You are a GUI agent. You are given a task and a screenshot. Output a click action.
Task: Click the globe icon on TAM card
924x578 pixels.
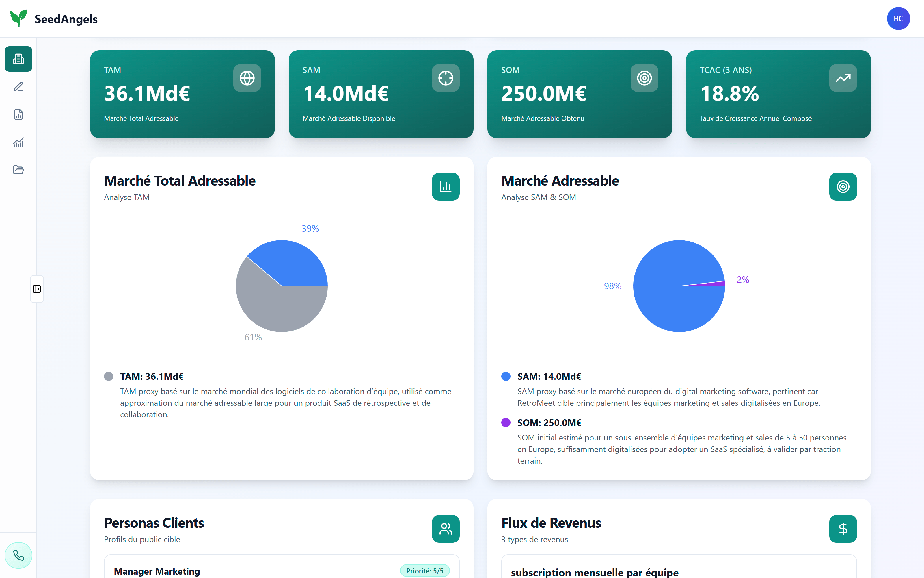(x=247, y=78)
